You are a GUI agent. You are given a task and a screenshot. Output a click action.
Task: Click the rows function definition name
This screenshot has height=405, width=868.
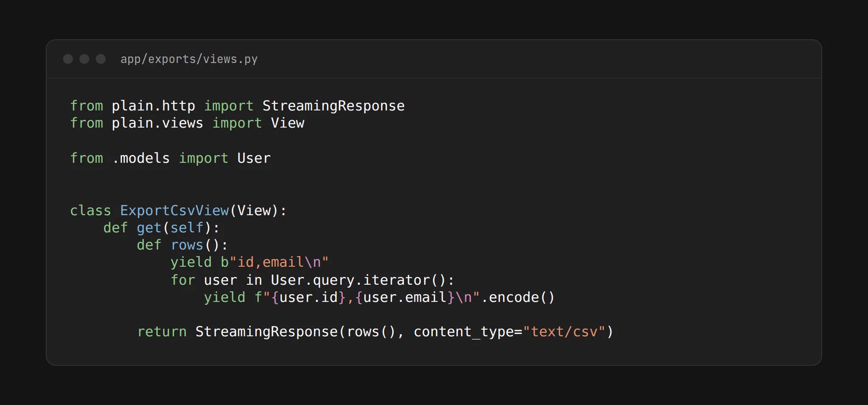pos(187,245)
